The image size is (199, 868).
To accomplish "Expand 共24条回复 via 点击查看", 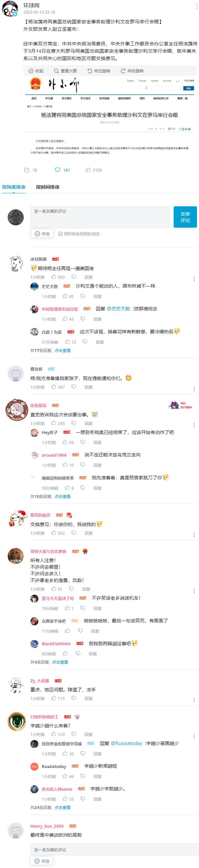I will click(x=62, y=807).
